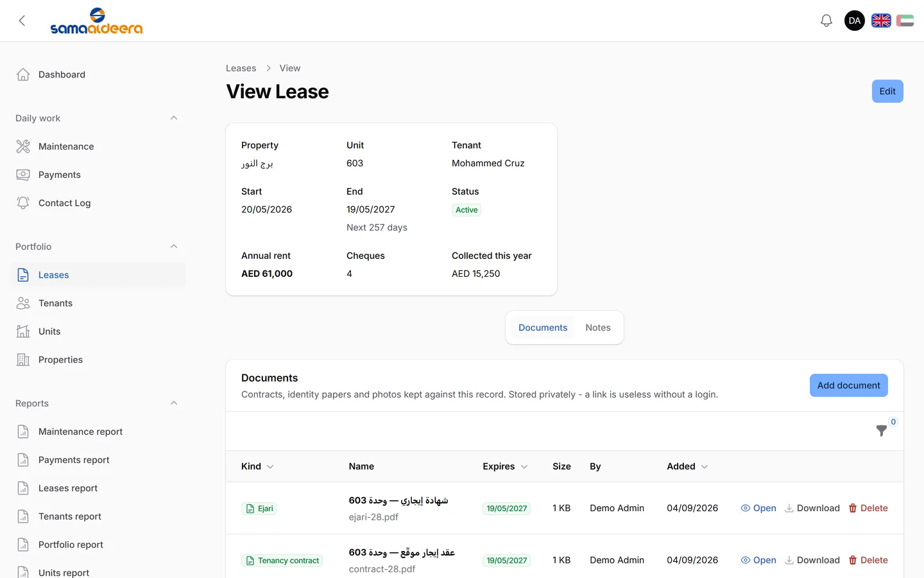Image resolution: width=924 pixels, height=578 pixels.
Task: Sort documents by the Expires column
Action: coord(506,466)
